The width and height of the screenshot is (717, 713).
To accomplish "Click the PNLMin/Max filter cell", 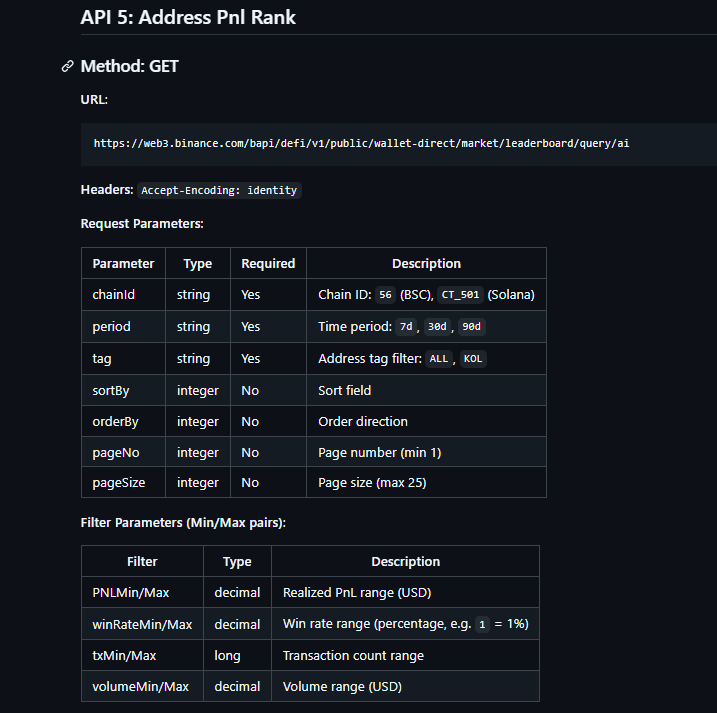I will click(x=142, y=592).
